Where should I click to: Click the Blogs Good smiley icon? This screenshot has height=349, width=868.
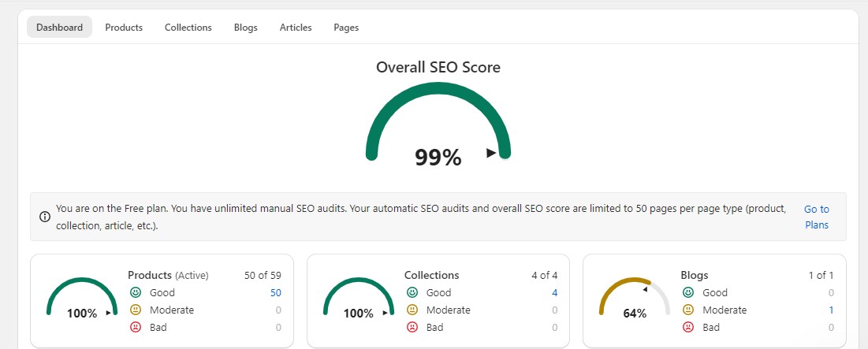688,292
